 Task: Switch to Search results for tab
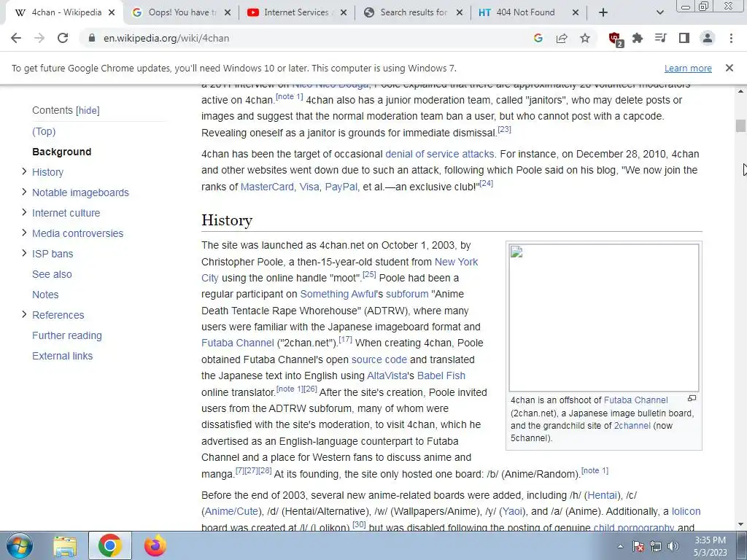413,12
